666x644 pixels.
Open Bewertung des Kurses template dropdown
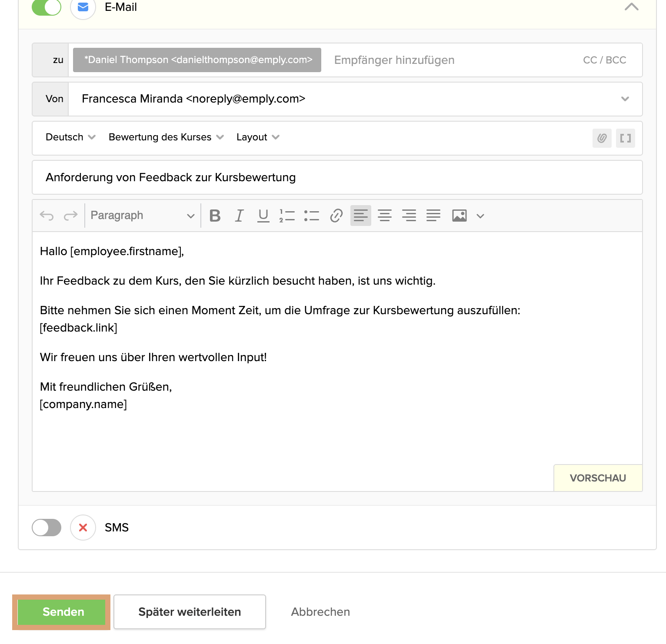coord(166,137)
